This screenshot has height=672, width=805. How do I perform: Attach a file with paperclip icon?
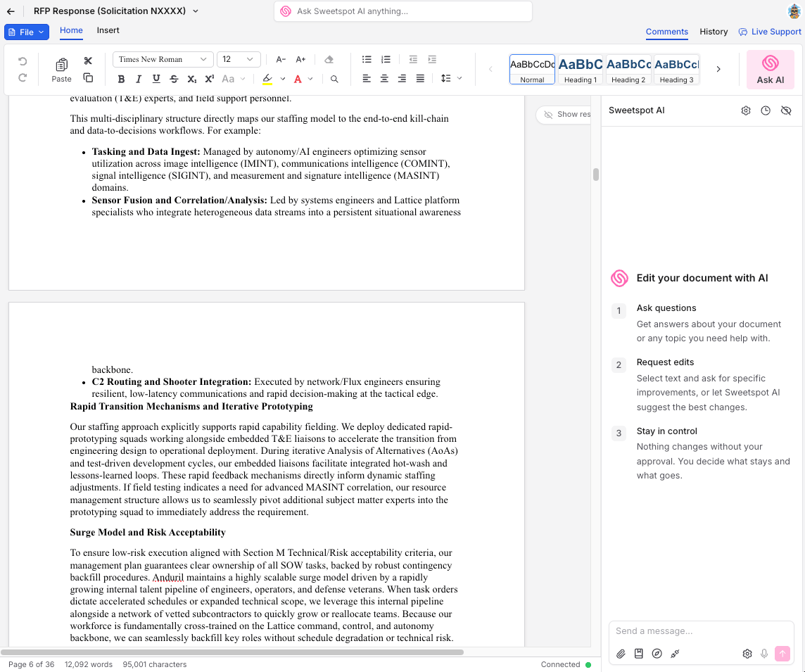[x=621, y=654]
